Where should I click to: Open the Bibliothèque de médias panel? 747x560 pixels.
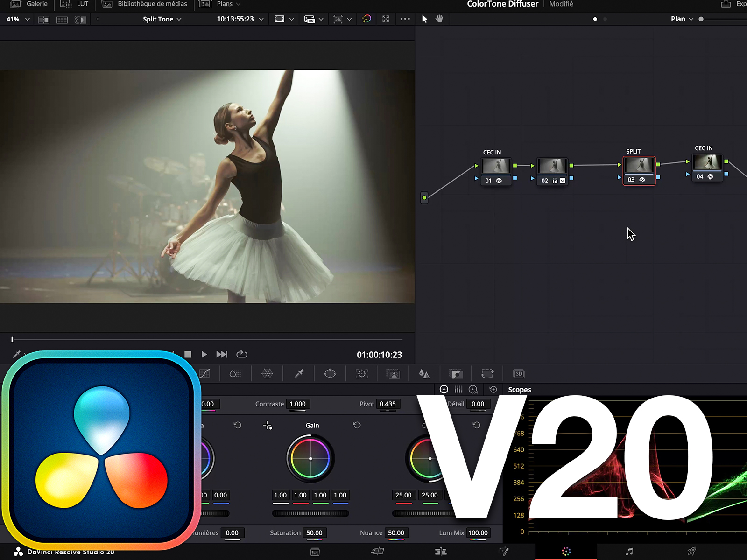[x=145, y=4]
